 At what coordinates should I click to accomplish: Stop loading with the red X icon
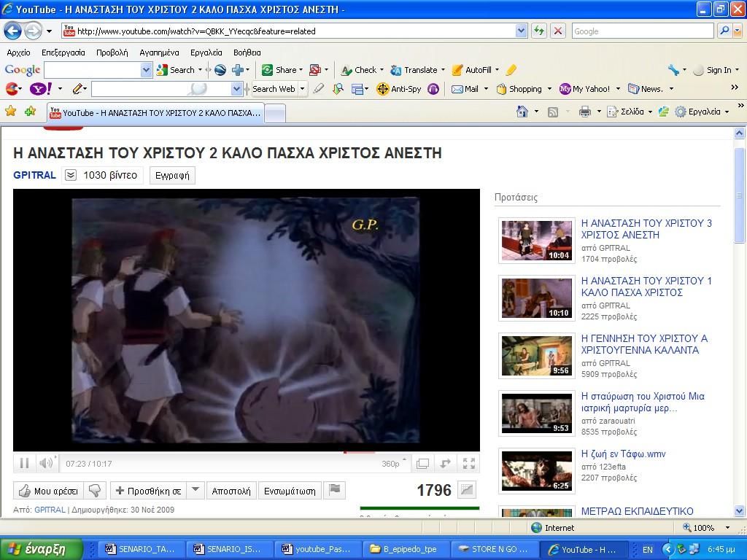click(557, 31)
